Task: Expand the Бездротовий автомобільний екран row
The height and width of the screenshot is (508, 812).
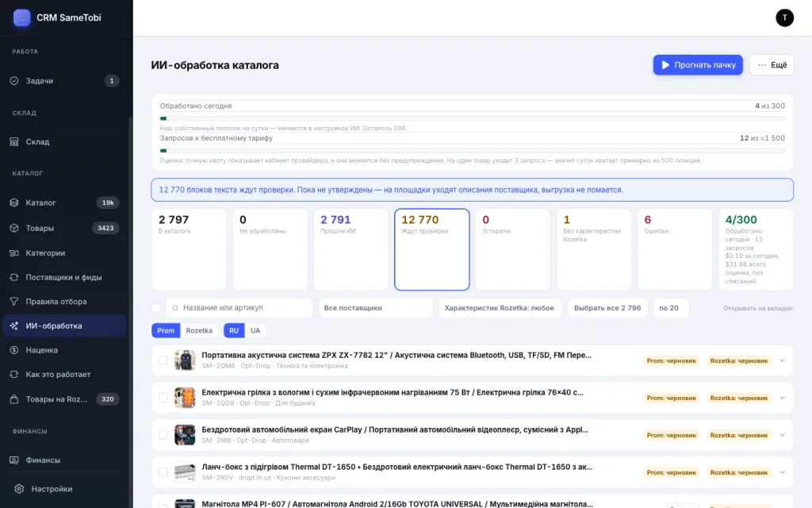Action: coord(782,436)
